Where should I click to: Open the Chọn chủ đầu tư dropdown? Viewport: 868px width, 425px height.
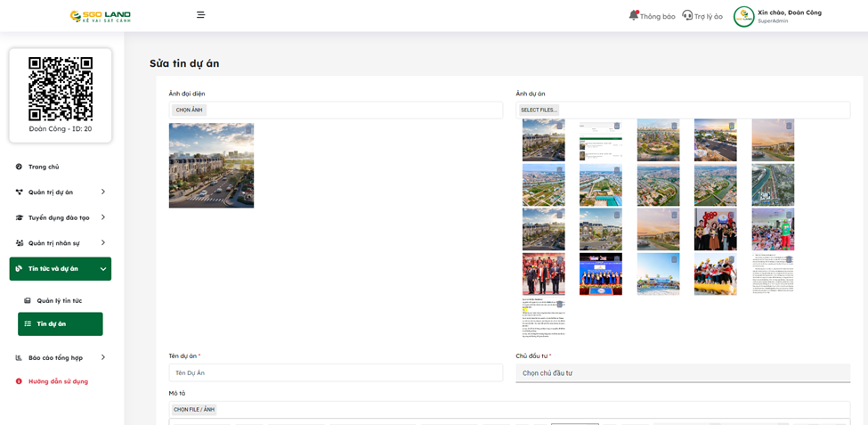tap(682, 373)
